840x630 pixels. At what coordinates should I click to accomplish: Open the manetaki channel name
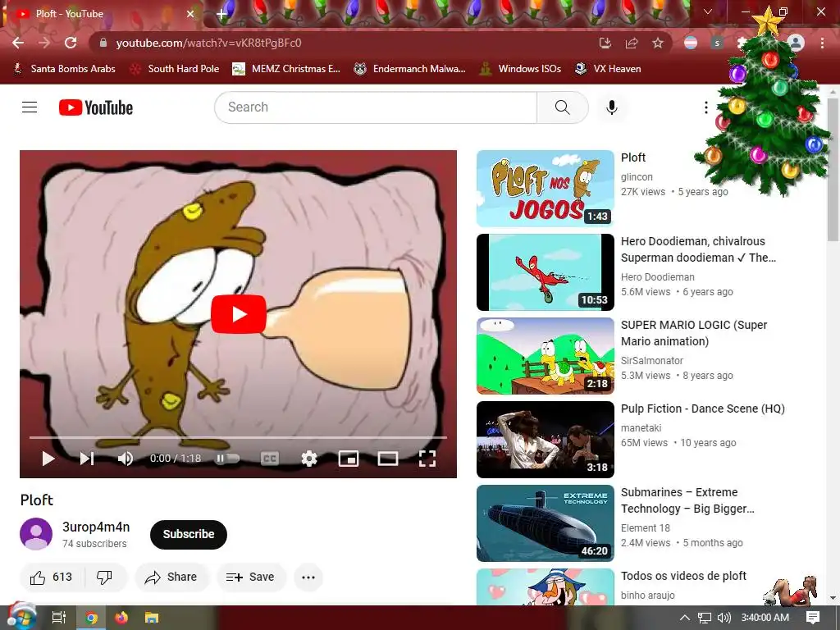641,428
